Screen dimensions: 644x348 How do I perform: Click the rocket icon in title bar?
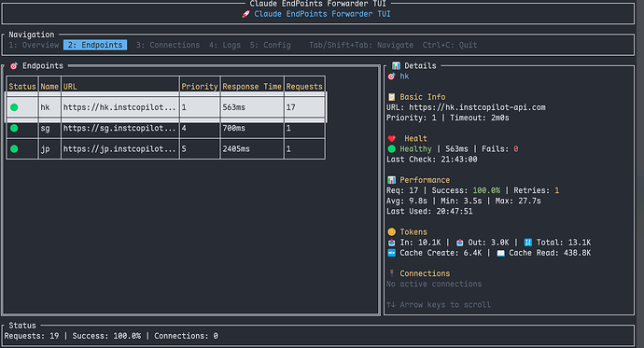pos(245,14)
